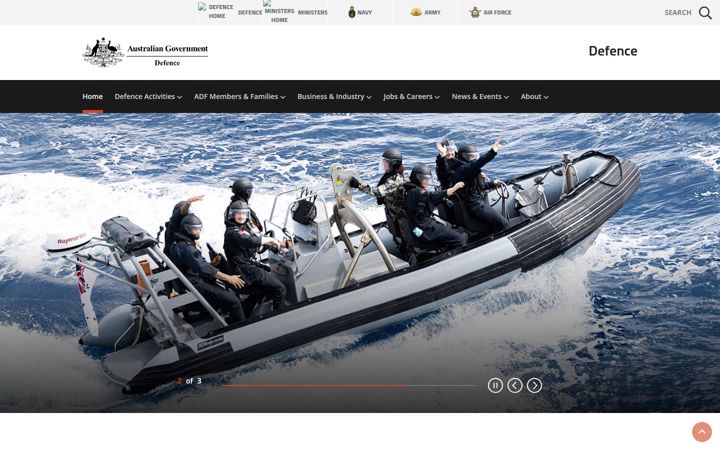
Task: Click the slideshow progress bar
Action: pos(348,385)
